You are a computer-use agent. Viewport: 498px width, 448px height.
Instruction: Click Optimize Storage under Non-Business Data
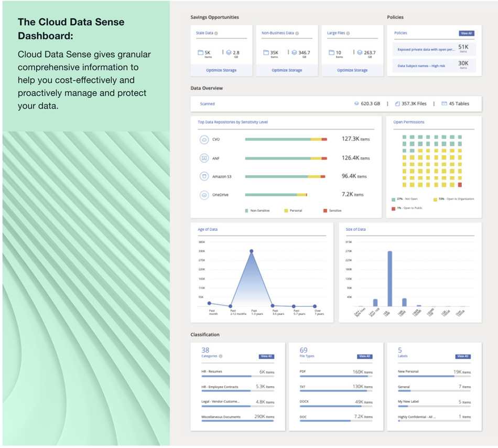click(x=287, y=70)
